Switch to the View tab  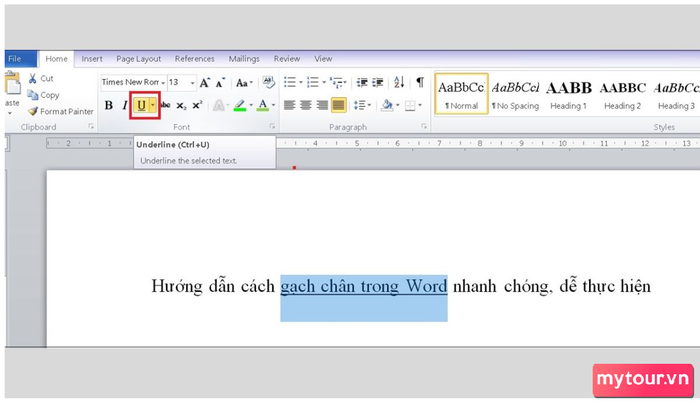click(x=323, y=59)
